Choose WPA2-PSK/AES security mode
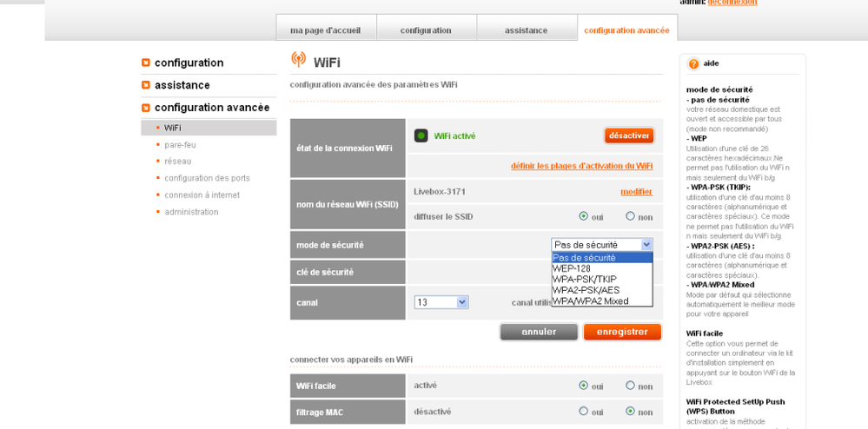This screenshot has height=429, width=868. click(602, 290)
